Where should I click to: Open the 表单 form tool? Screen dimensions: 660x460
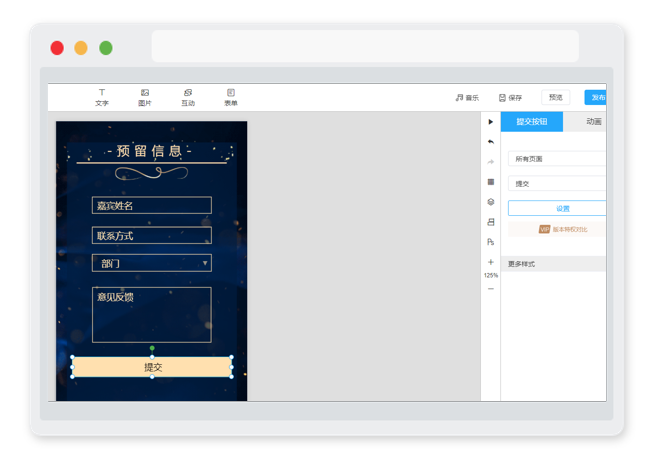click(x=231, y=97)
